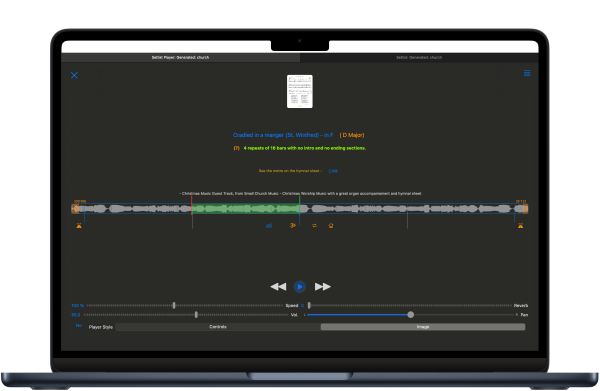Click the song title 'Cradled in a manger' link
The image size is (600, 391).
click(x=283, y=135)
